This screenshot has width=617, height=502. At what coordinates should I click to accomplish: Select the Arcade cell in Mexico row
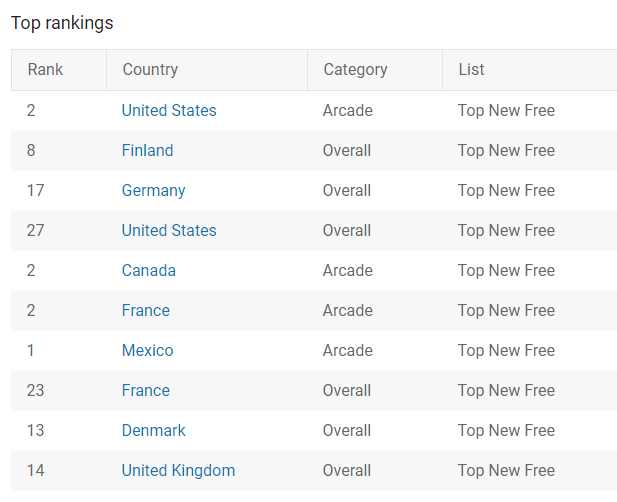(347, 351)
